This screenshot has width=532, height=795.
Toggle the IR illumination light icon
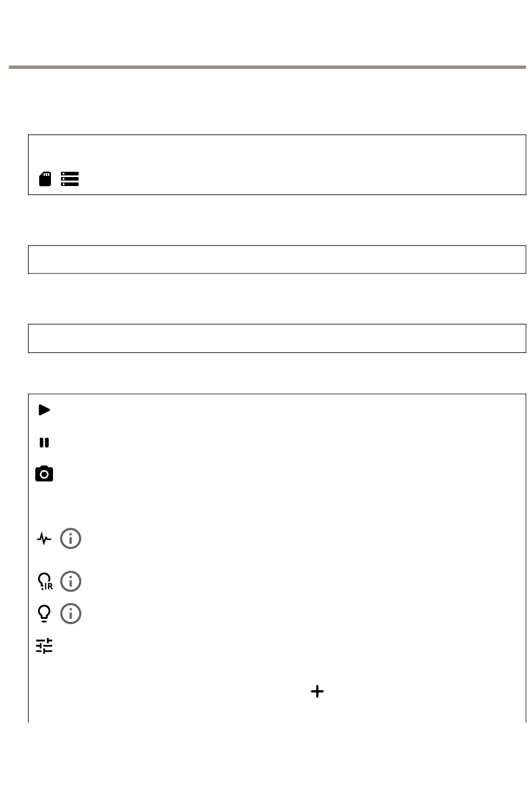coord(45,582)
